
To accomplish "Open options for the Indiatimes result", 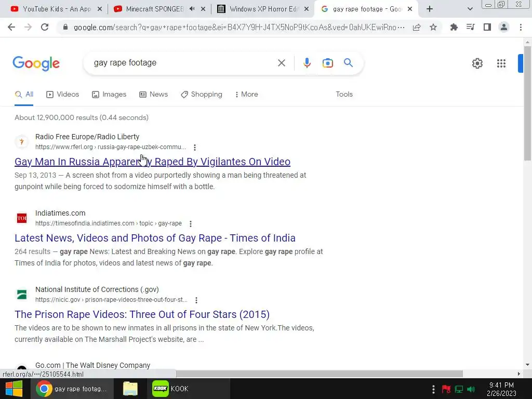I will click(x=190, y=223).
